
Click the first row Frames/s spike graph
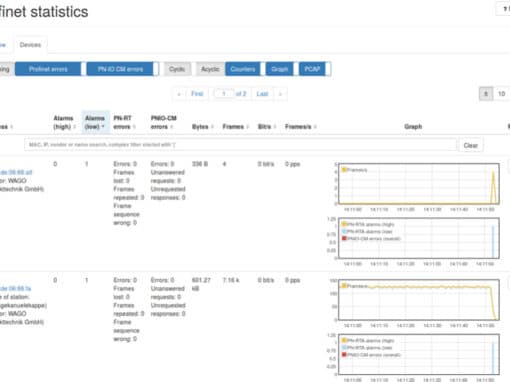pos(419,184)
